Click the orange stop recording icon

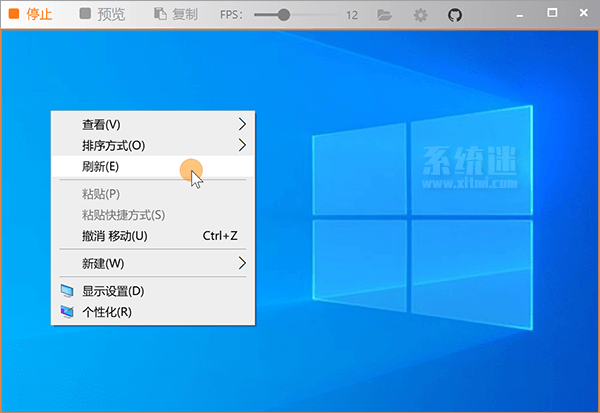click(x=13, y=15)
